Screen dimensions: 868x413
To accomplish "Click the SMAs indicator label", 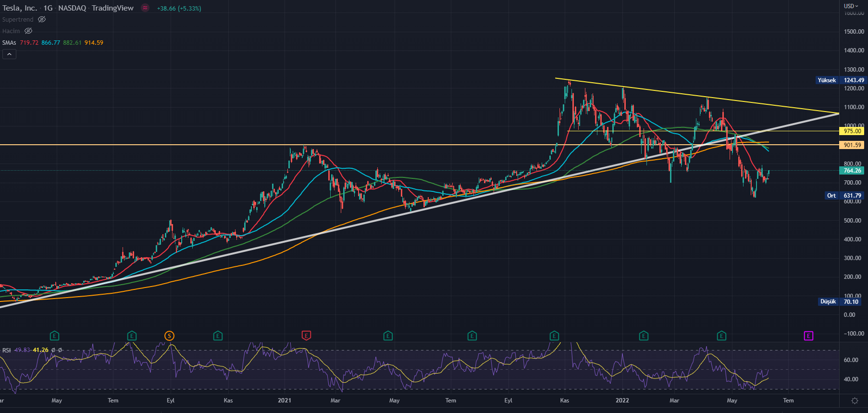I will pos(9,43).
